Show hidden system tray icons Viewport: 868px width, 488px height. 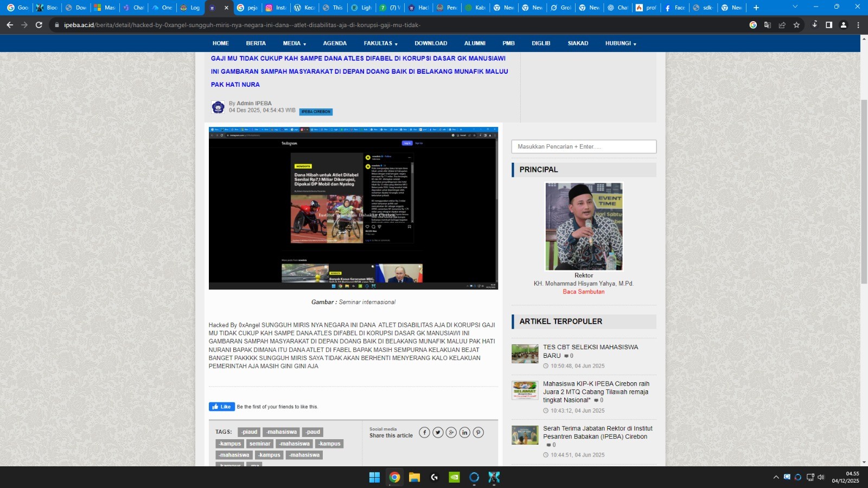tap(776, 477)
